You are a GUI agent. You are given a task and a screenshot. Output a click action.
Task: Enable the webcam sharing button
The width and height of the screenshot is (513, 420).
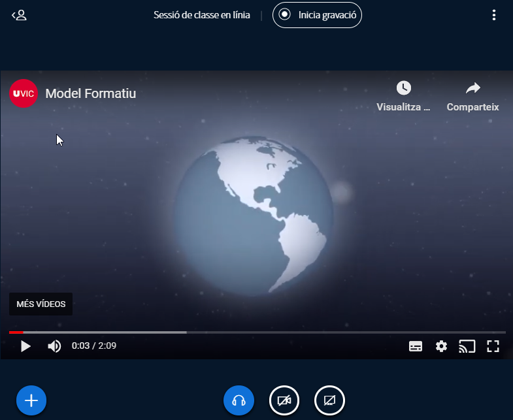tap(284, 400)
